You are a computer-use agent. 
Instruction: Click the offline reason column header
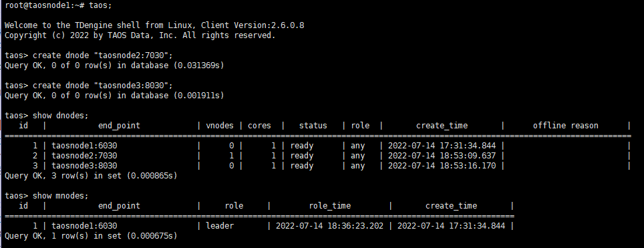566,126
